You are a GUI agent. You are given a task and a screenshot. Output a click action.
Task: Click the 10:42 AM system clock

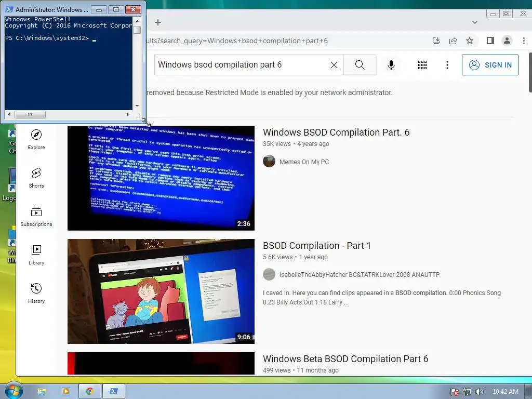[505, 392]
